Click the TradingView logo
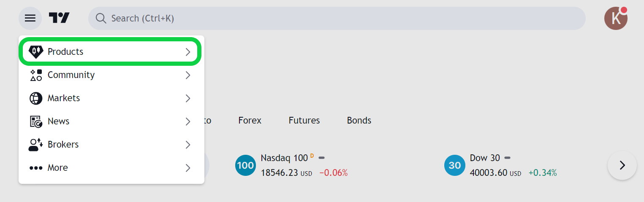 point(59,18)
